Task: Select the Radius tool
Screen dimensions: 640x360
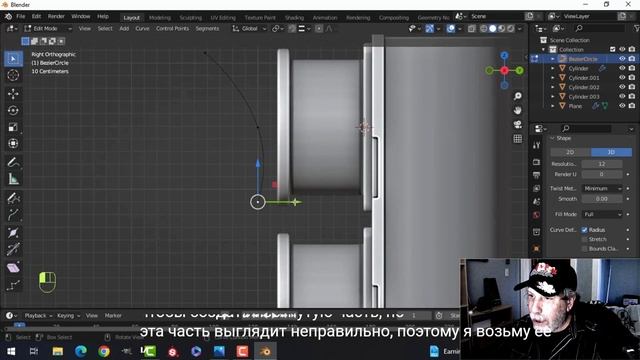Action: [x=13, y=233]
